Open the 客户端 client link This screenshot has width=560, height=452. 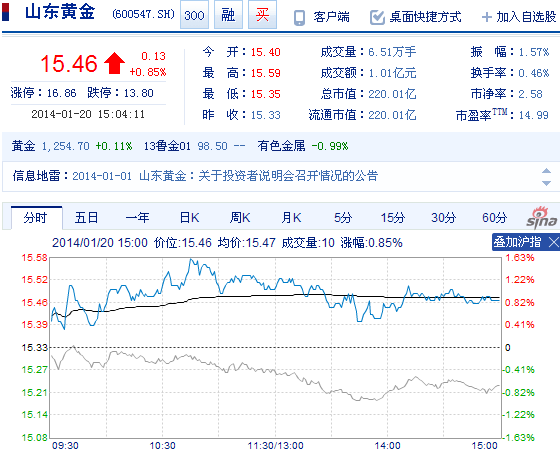[x=331, y=17]
